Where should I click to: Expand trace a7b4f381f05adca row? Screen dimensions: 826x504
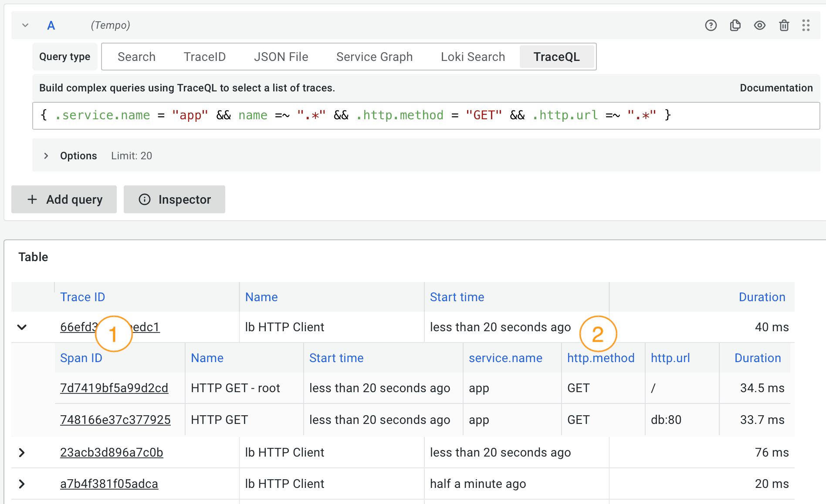[x=22, y=484]
